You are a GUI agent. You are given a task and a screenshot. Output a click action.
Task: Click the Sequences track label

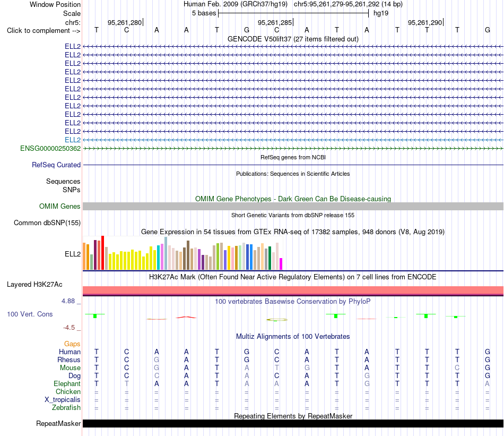coord(63,181)
